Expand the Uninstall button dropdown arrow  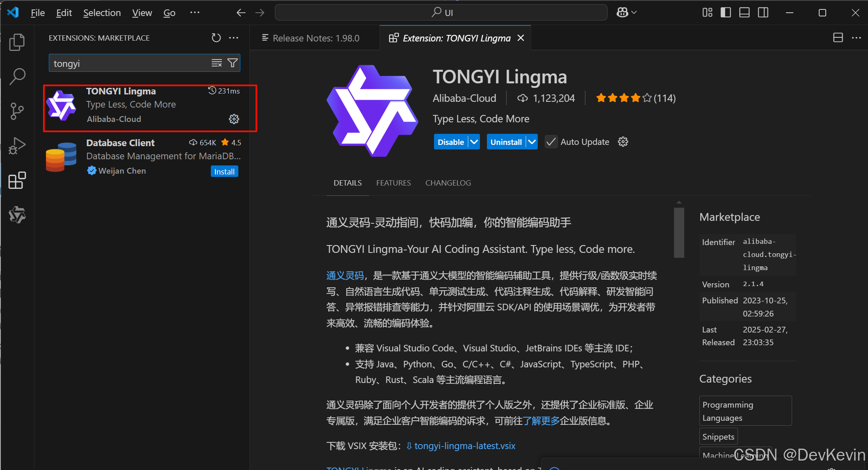532,142
